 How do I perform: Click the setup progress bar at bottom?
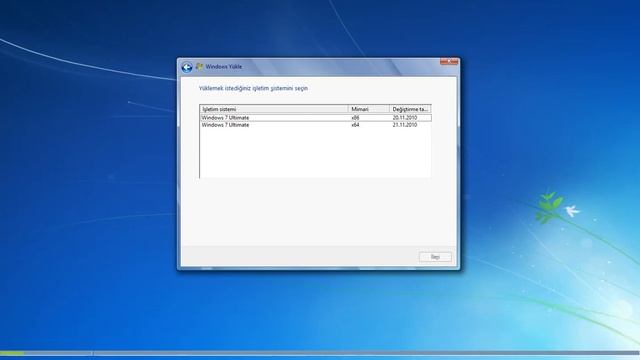320,353
